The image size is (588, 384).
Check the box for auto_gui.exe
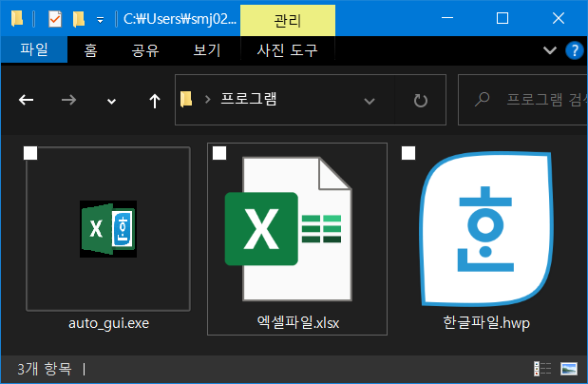(30, 153)
